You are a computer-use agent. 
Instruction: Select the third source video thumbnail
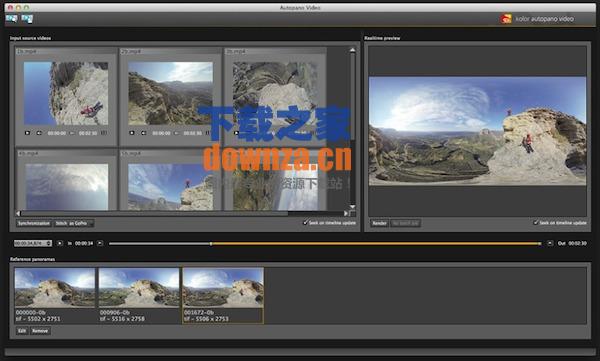tap(275, 93)
